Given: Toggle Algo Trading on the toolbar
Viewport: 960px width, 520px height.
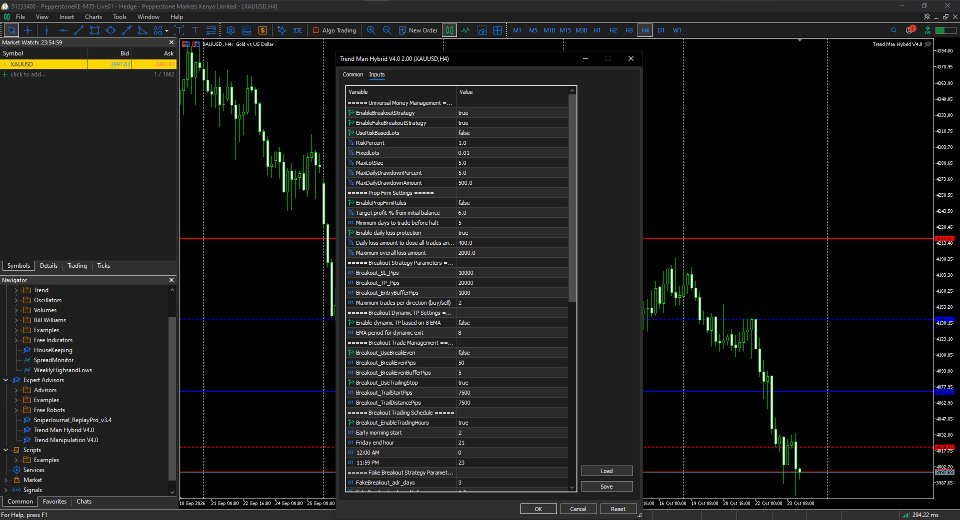Looking at the screenshot, I should tap(334, 30).
